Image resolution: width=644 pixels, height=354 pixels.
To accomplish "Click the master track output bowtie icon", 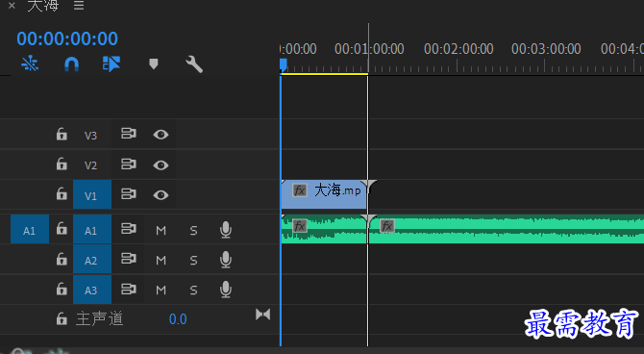I will [x=262, y=315].
